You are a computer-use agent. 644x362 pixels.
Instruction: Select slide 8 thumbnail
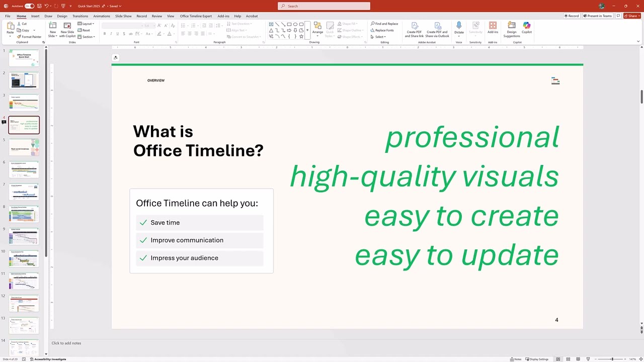pyautogui.click(x=24, y=214)
